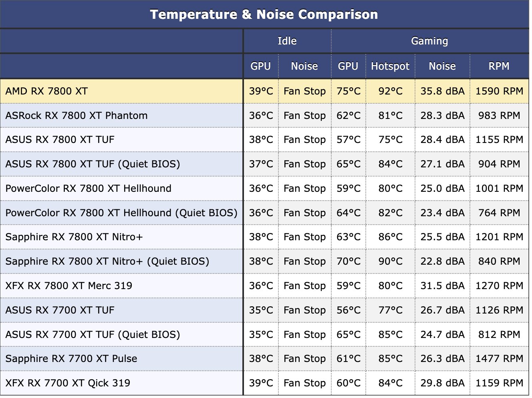The height and width of the screenshot is (398, 532).
Task: Select PowerColor RX 7800 XT Hellhound row
Action: click(x=264, y=189)
